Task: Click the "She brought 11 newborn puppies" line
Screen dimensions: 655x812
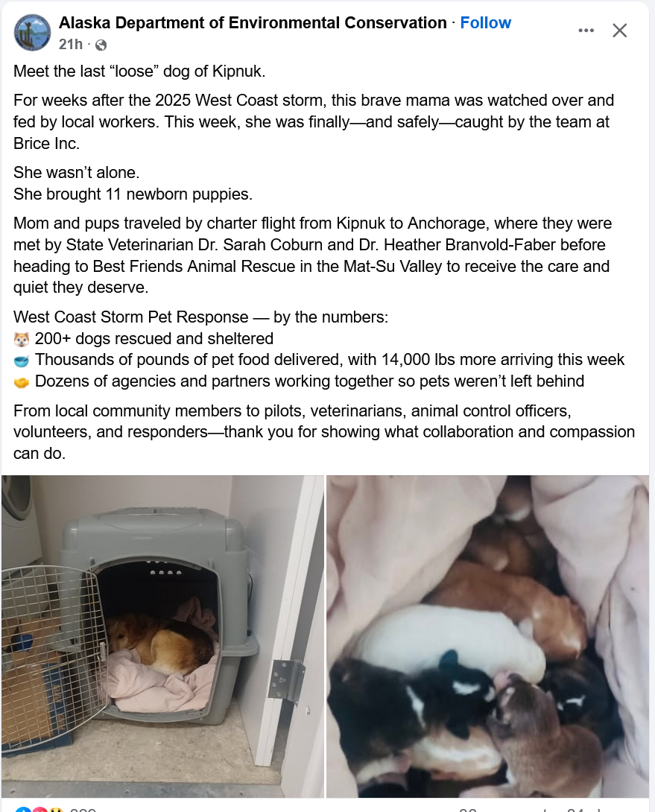Action: click(133, 194)
